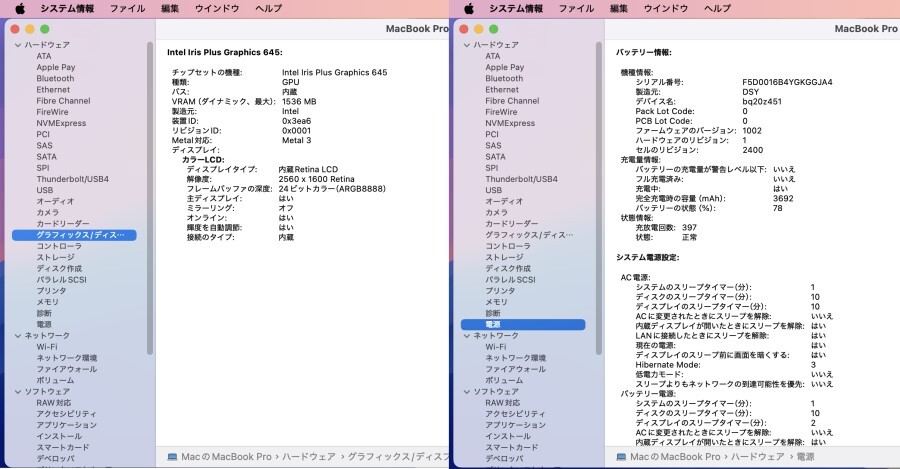Select ネットワーク環境 in right window sidebar
Image resolution: width=900 pixels, height=469 pixels.
click(x=515, y=358)
